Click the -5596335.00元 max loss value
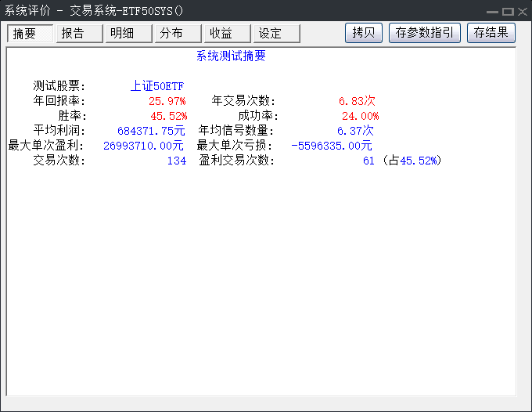The width and height of the screenshot is (532, 412). (x=331, y=146)
